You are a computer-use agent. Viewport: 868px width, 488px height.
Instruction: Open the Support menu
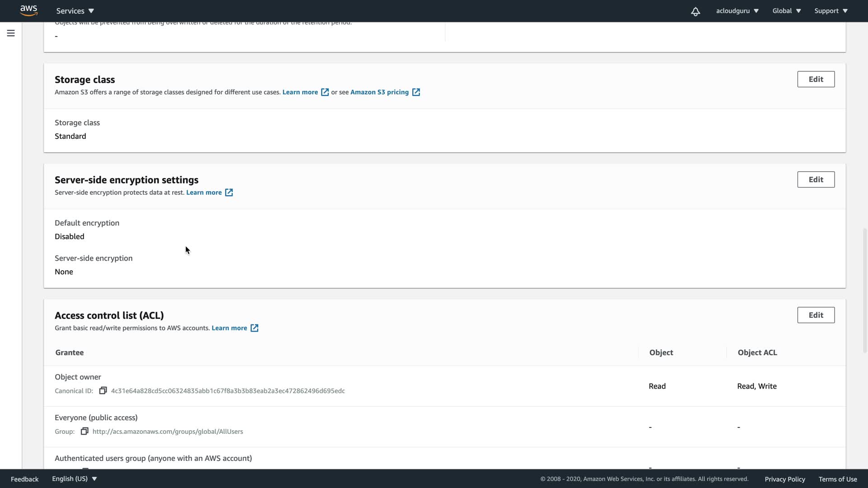[831, 11]
